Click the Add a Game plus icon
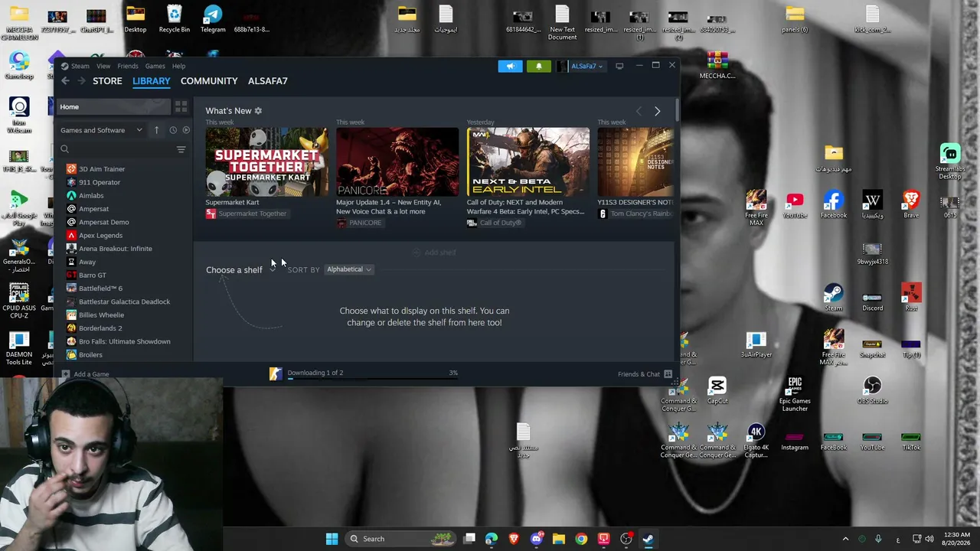The image size is (980, 551). [66, 374]
